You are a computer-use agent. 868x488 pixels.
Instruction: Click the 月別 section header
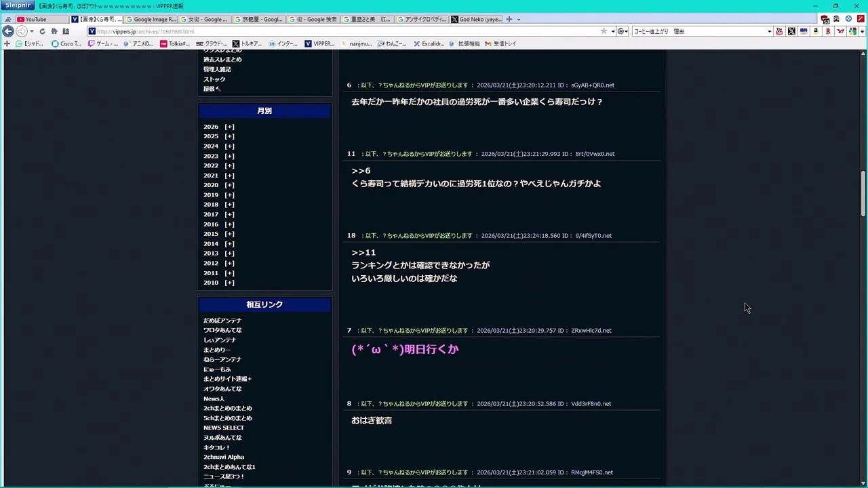pos(264,111)
